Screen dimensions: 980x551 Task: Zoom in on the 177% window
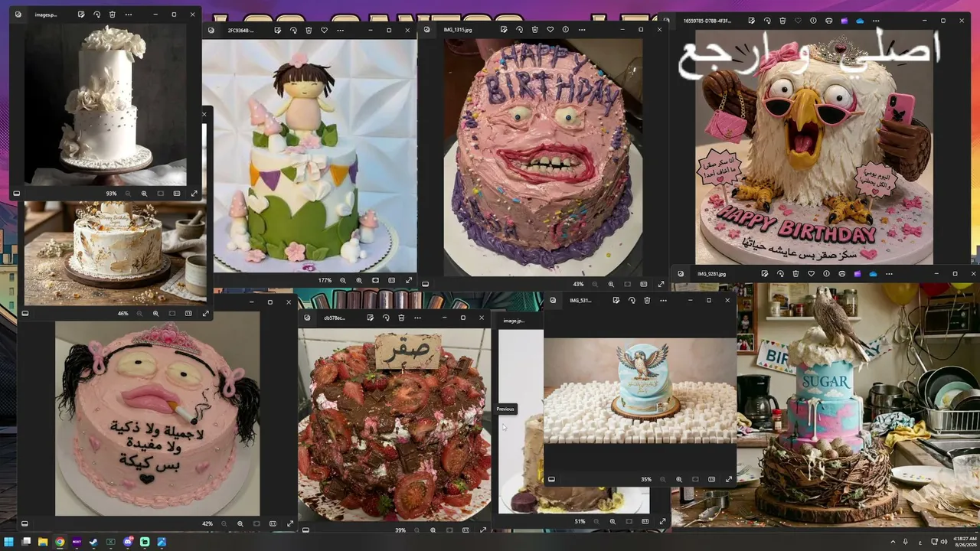(359, 280)
